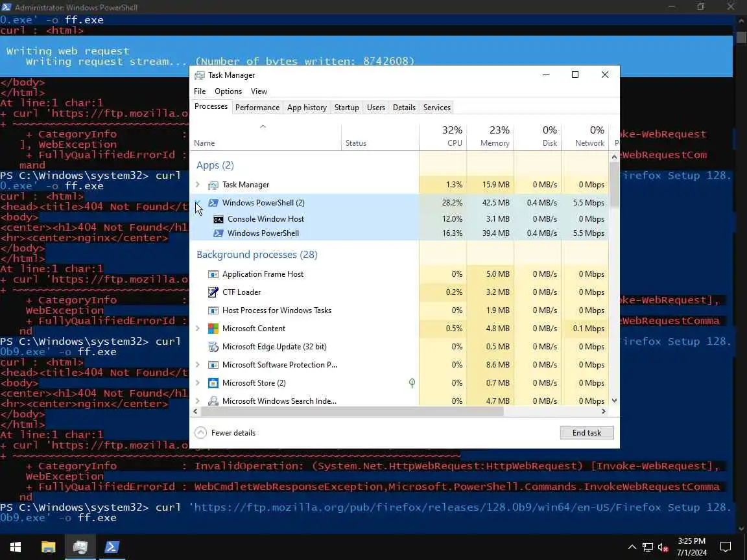Click the 0.1 Mbps network value
747x560 pixels.
pos(589,329)
